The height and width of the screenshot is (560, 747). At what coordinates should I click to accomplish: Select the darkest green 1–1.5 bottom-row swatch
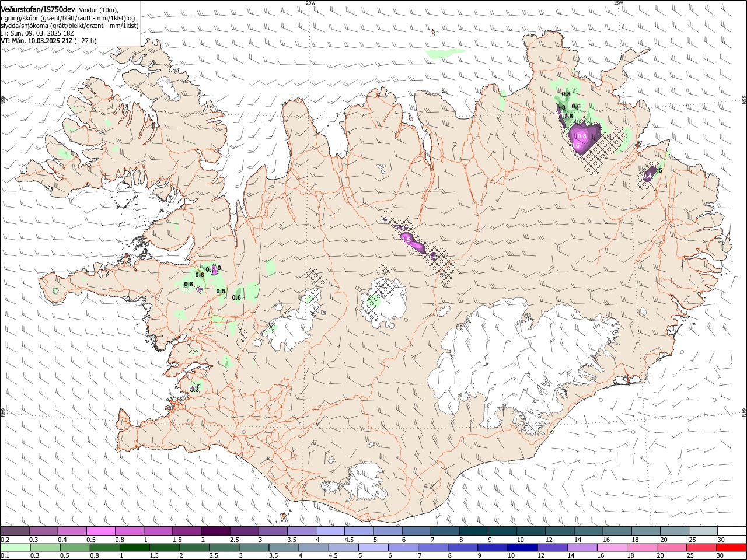pyautogui.click(x=135, y=547)
